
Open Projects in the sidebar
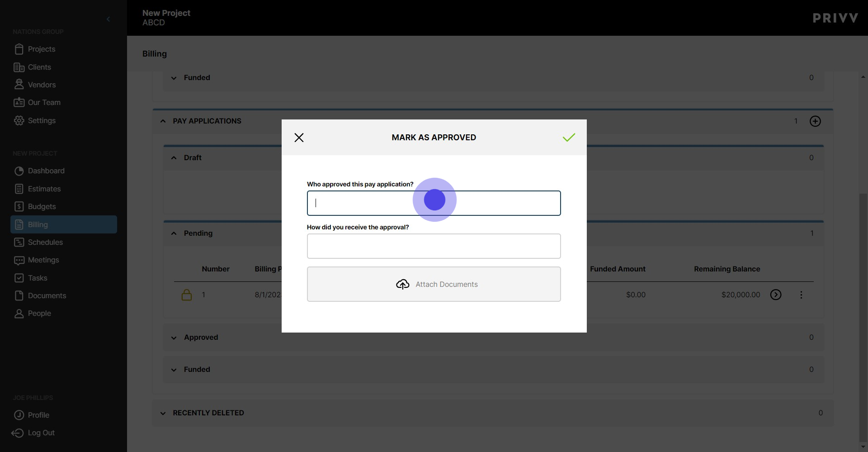[41, 49]
